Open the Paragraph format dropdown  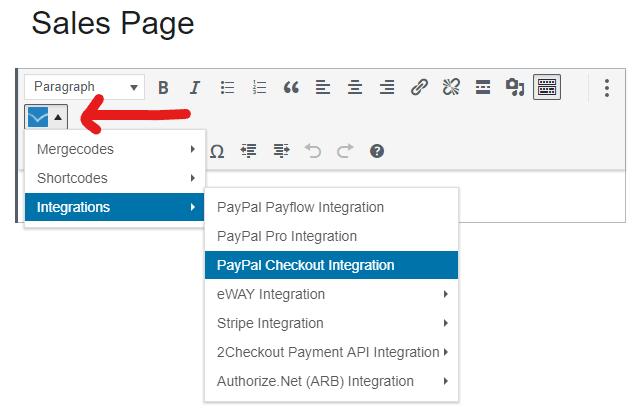pos(84,87)
